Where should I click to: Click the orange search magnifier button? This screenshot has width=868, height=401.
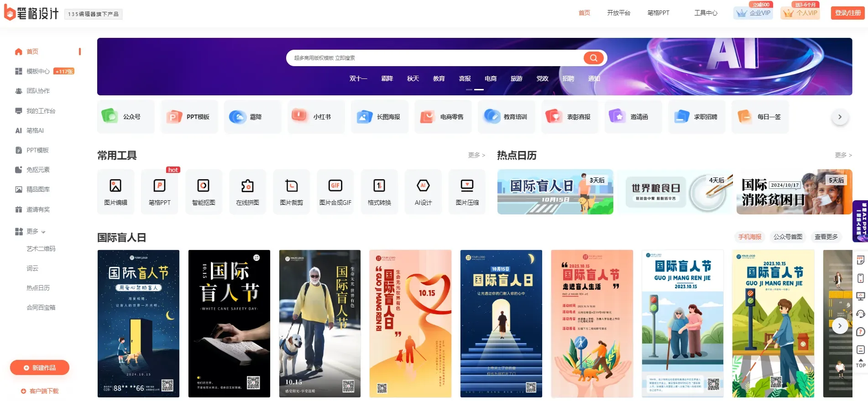(593, 58)
